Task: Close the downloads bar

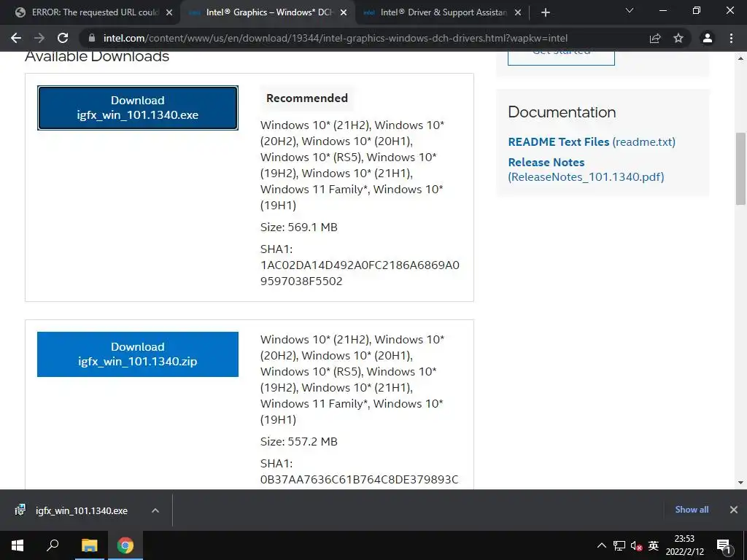Action: [x=734, y=510]
